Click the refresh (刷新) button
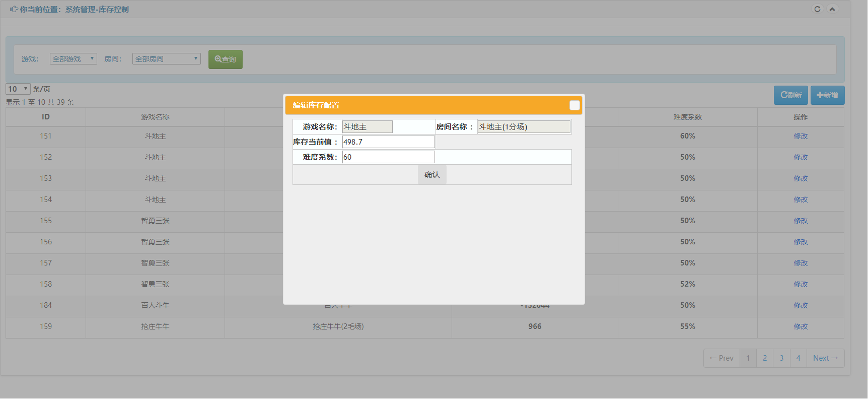Viewport: 868px width, 399px height. 790,95
